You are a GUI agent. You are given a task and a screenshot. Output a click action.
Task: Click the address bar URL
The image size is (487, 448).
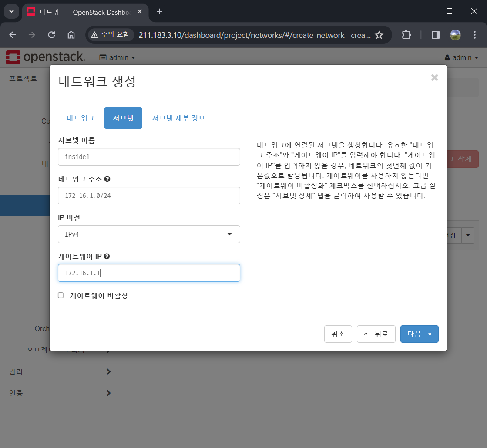254,35
